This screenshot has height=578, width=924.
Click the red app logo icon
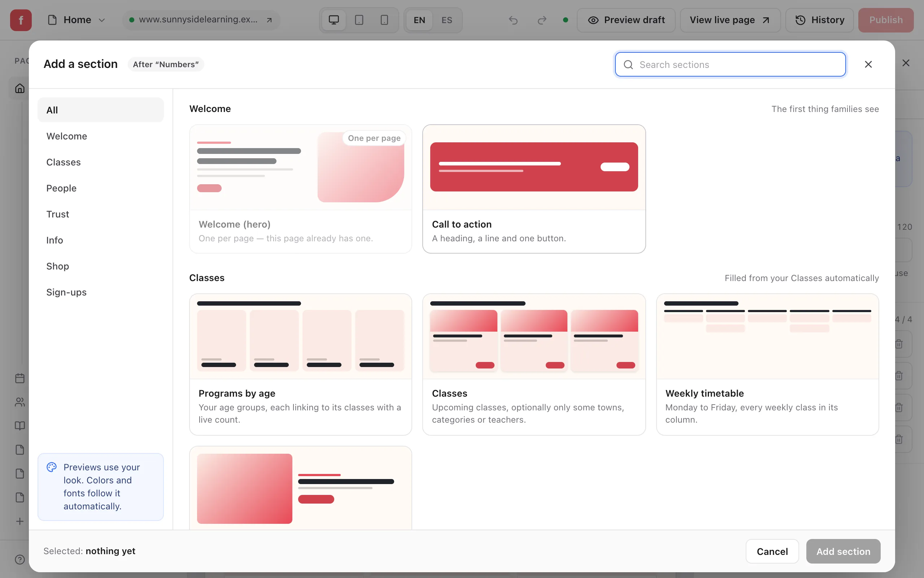click(21, 20)
